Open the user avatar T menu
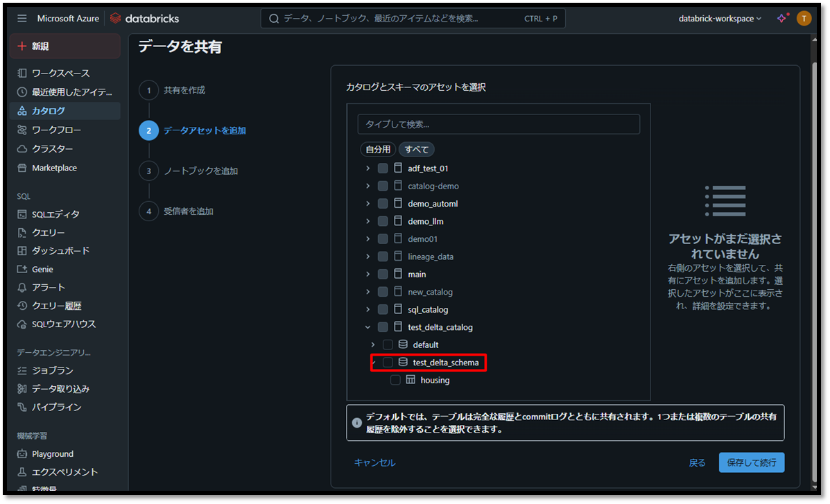The height and width of the screenshot is (504, 830). coord(804,19)
